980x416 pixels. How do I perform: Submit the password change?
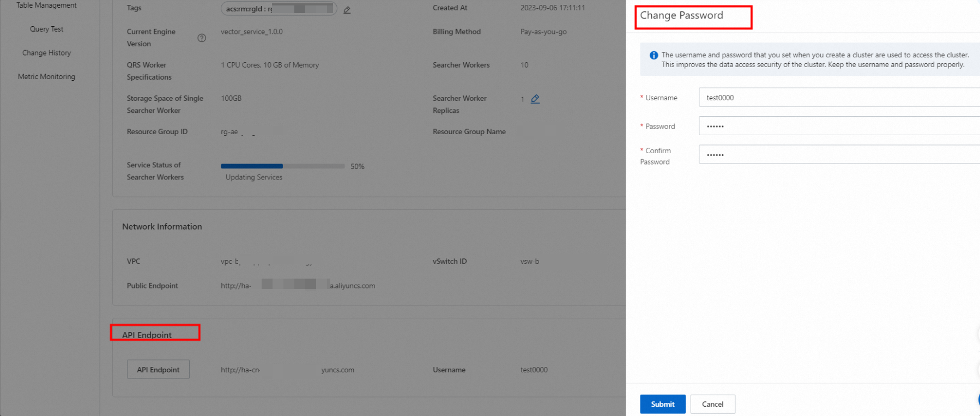tap(662, 404)
